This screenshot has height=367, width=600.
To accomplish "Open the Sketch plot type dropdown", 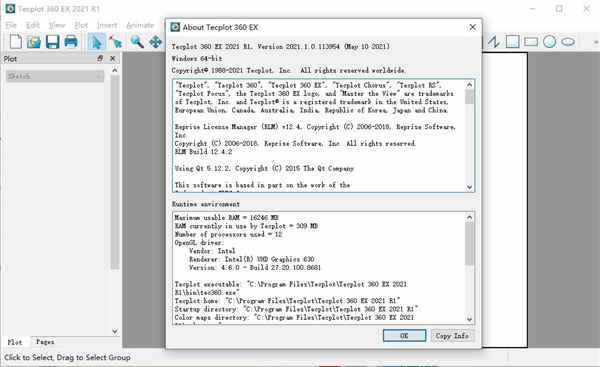I will click(x=55, y=76).
